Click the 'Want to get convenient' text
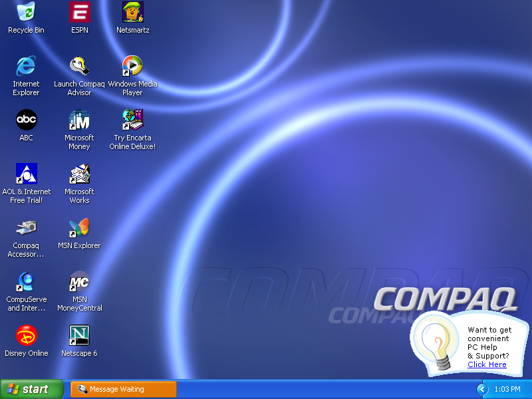The height and width of the screenshot is (399, 532). 489,334
